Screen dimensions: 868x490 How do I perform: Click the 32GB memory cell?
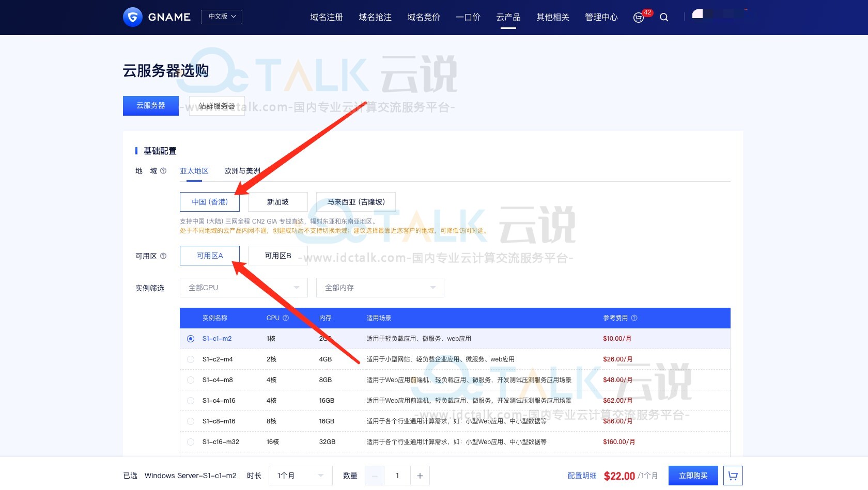tap(328, 442)
